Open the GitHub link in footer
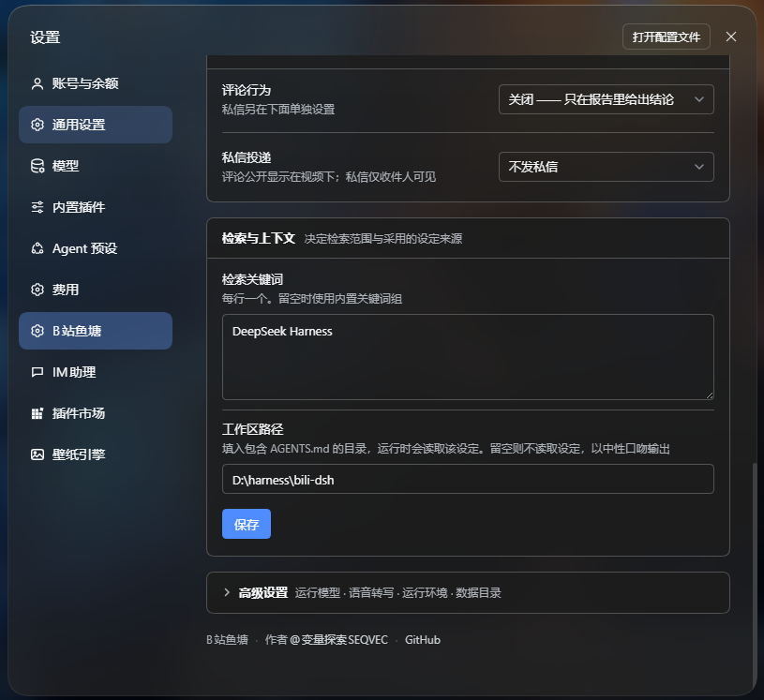The width and height of the screenshot is (764, 700). click(x=423, y=640)
